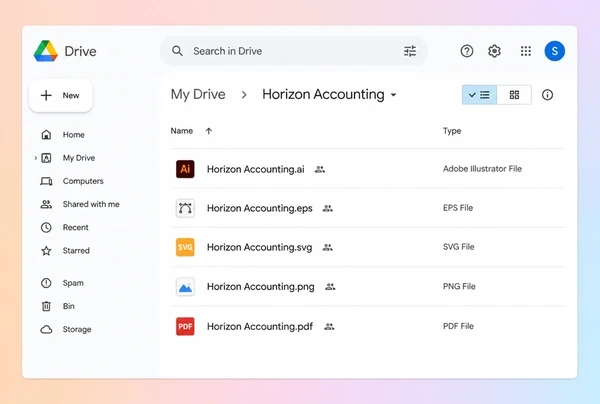Click the Adobe Illustrator file icon
This screenshot has width=600, height=404.
[185, 169]
